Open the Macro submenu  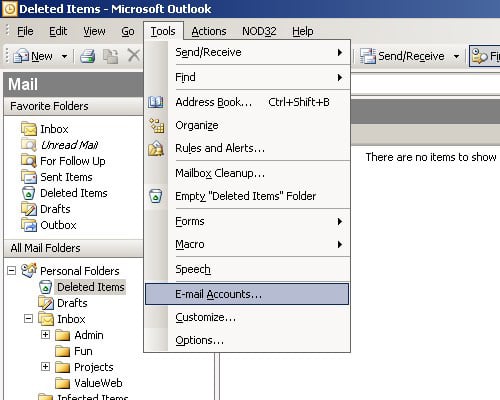pyautogui.click(x=247, y=244)
